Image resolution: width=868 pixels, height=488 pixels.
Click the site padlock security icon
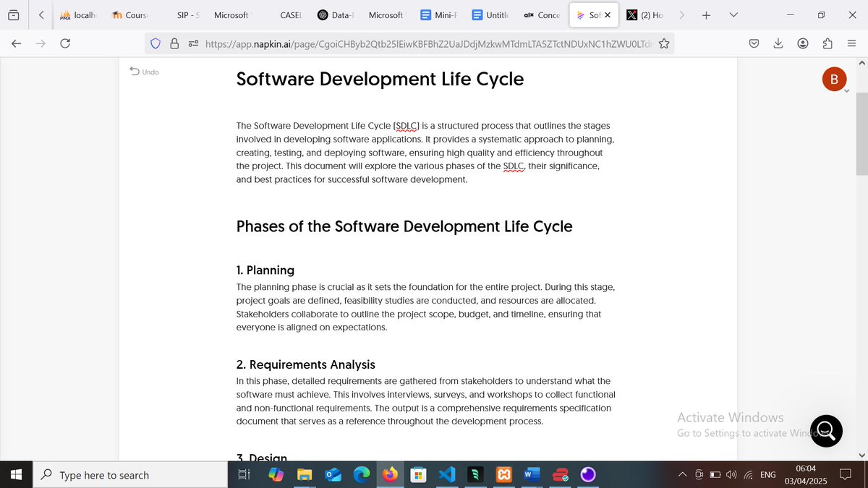(x=174, y=43)
